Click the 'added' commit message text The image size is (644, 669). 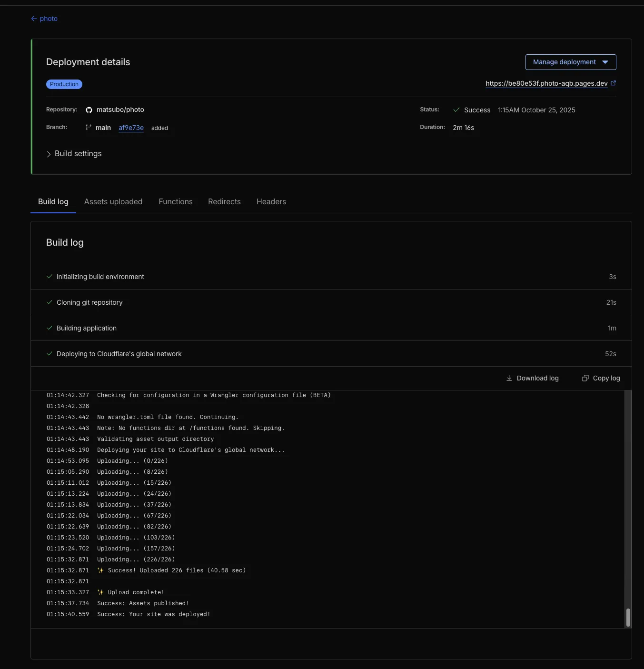pyautogui.click(x=159, y=128)
